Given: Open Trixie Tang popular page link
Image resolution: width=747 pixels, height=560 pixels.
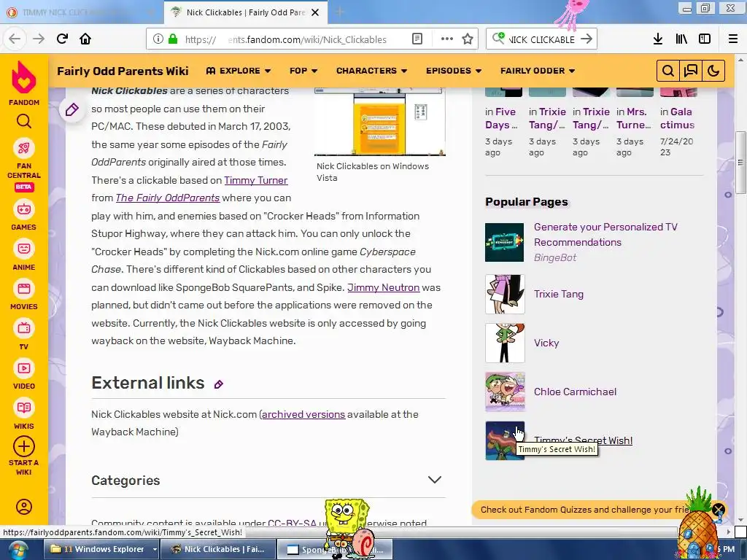Looking at the screenshot, I should point(558,295).
